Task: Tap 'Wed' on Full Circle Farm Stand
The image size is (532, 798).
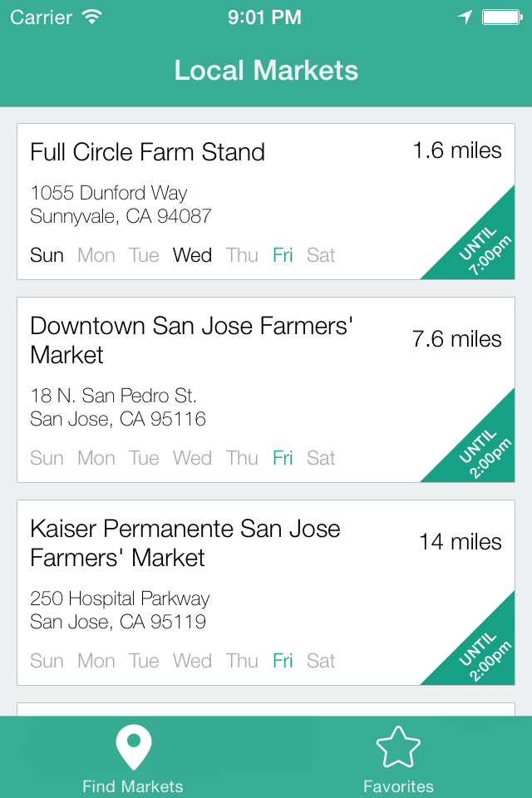Action: tap(192, 255)
